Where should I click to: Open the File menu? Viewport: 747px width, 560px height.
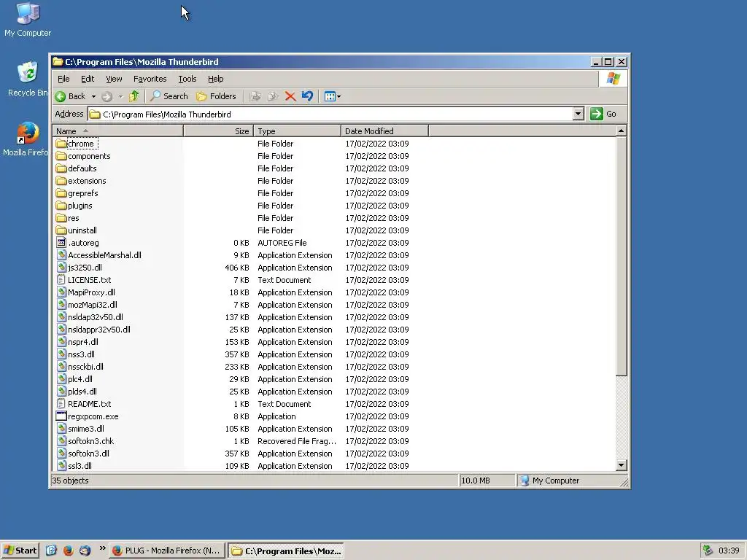tap(63, 79)
